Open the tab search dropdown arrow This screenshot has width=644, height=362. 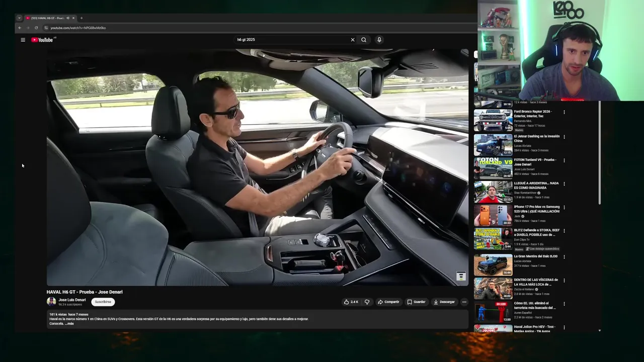[x=19, y=18]
